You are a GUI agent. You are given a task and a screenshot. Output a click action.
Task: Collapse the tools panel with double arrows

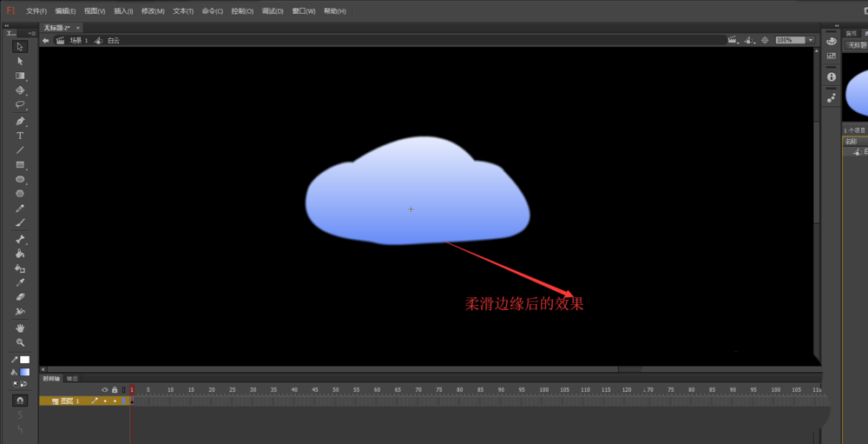(6, 25)
